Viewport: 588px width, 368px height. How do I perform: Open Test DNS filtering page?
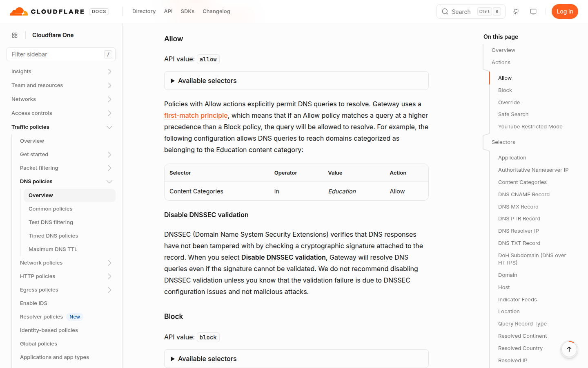[x=51, y=222]
